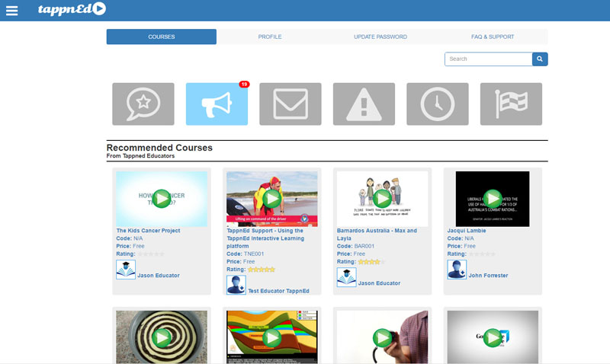
Task: Open the envelope messages icon
Action: 291,104
